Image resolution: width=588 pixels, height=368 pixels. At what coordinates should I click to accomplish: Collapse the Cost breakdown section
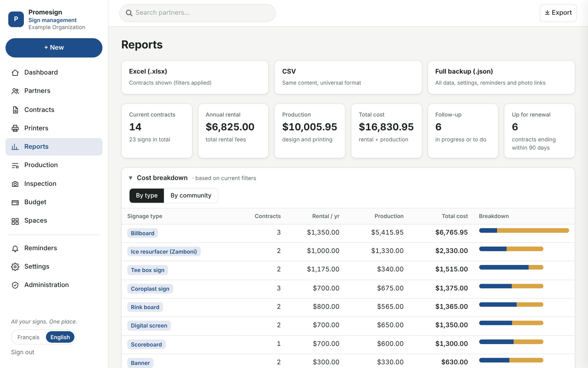point(130,178)
